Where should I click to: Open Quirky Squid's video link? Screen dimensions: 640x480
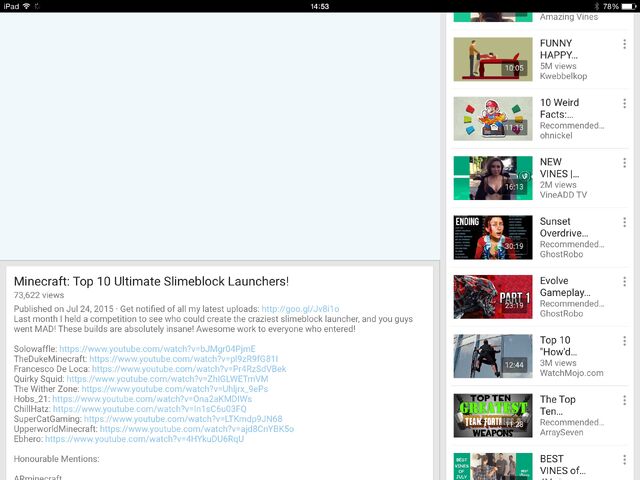click(x=167, y=379)
